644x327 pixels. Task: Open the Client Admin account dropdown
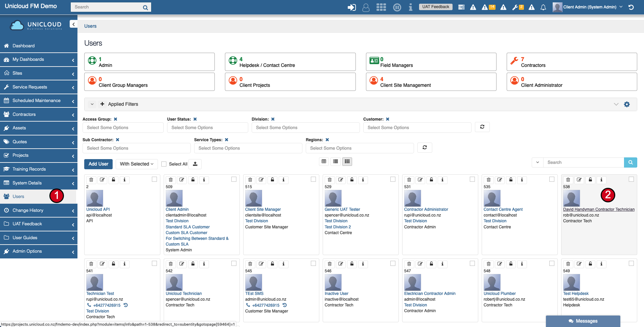click(588, 7)
